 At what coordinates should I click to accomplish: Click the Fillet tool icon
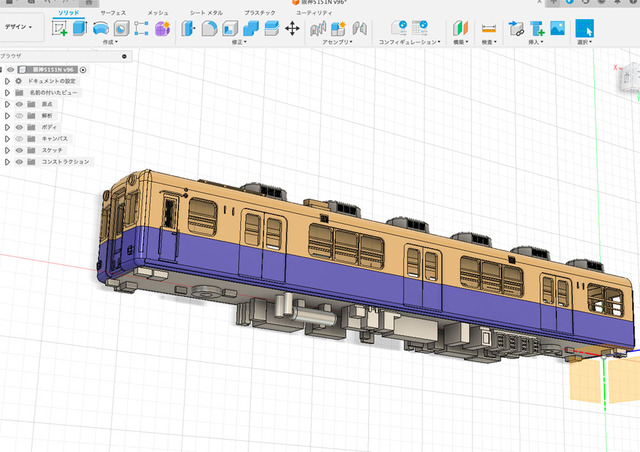pyautogui.click(x=209, y=29)
